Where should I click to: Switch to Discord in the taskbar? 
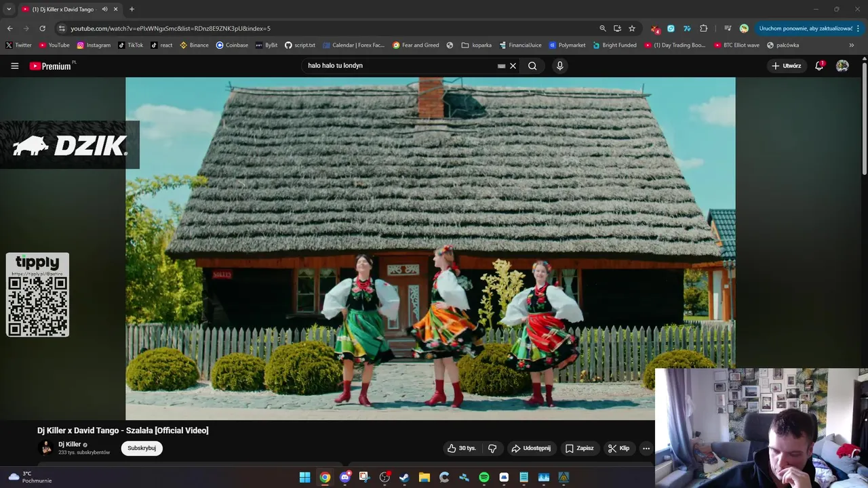pyautogui.click(x=345, y=477)
